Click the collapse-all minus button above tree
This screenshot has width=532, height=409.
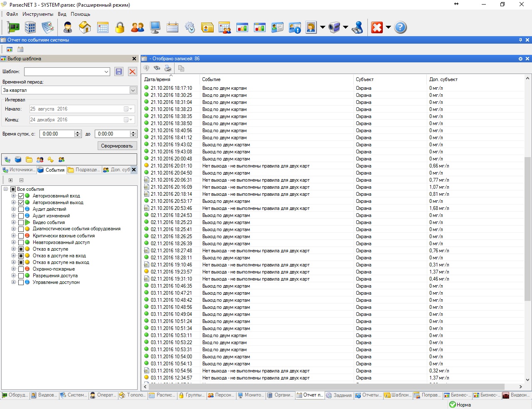coord(21,180)
